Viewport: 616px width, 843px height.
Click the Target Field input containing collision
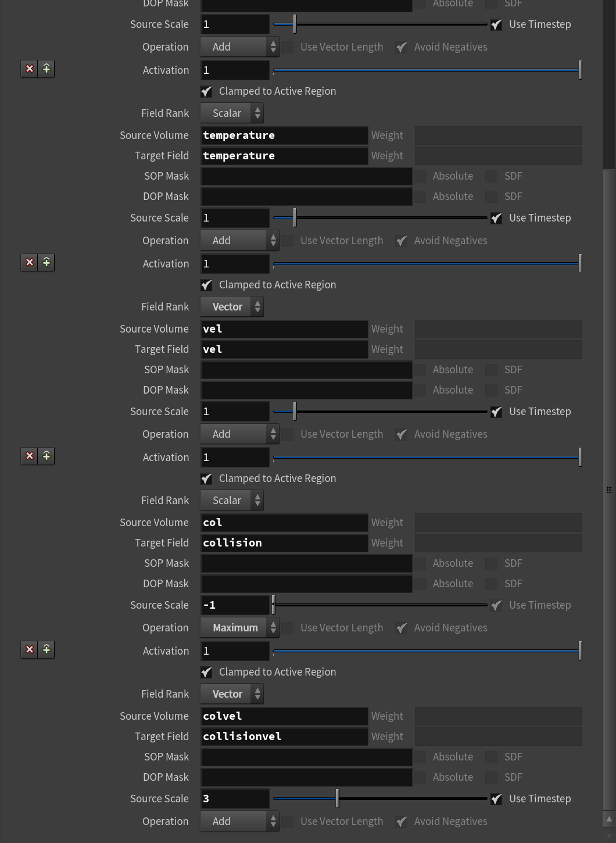point(284,543)
